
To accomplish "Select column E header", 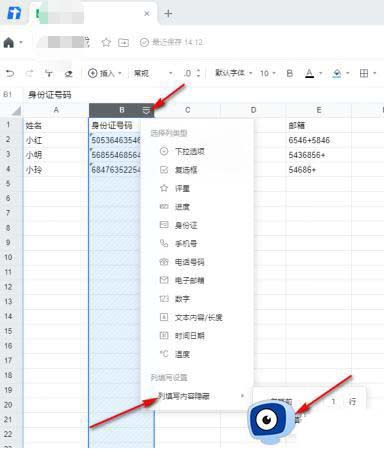I will (x=319, y=110).
